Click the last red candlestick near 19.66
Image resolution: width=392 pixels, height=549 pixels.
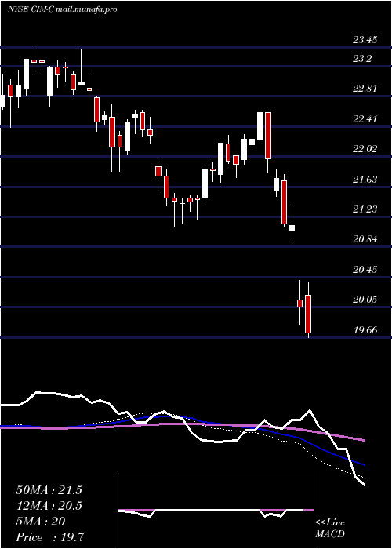[x=308, y=314]
